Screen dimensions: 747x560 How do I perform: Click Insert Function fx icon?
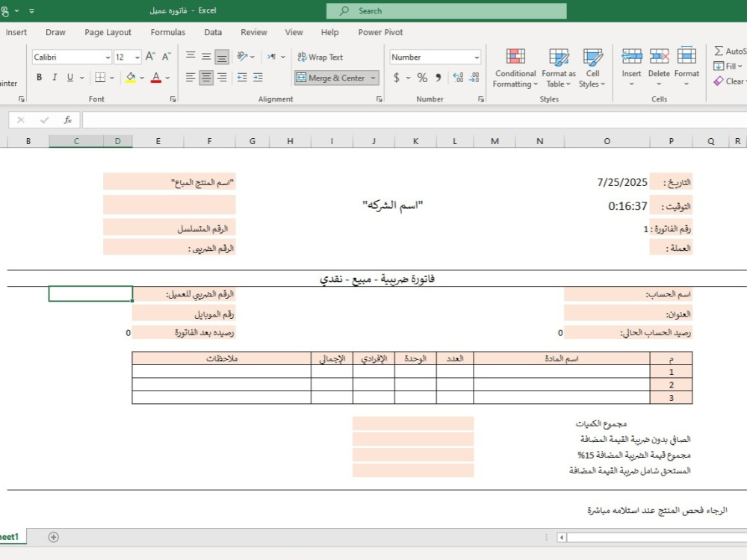coord(68,120)
